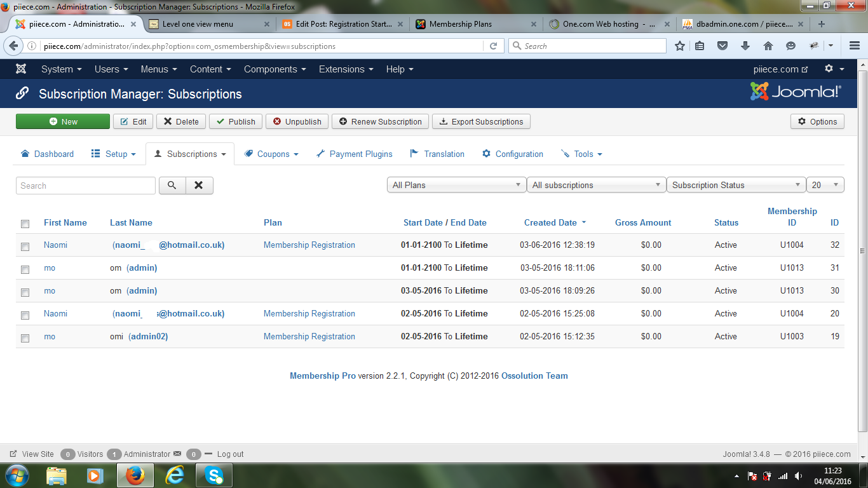Select the checkbox for admin02 subscription row

pyautogui.click(x=25, y=338)
